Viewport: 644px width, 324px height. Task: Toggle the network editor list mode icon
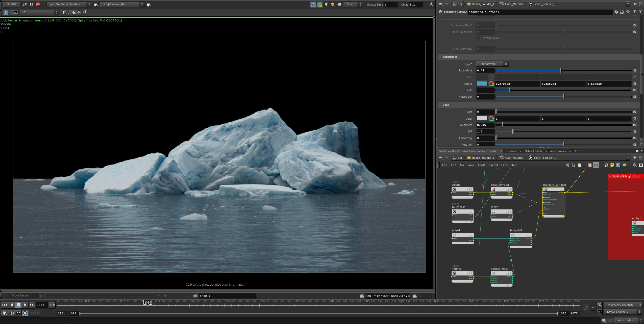[x=580, y=165]
